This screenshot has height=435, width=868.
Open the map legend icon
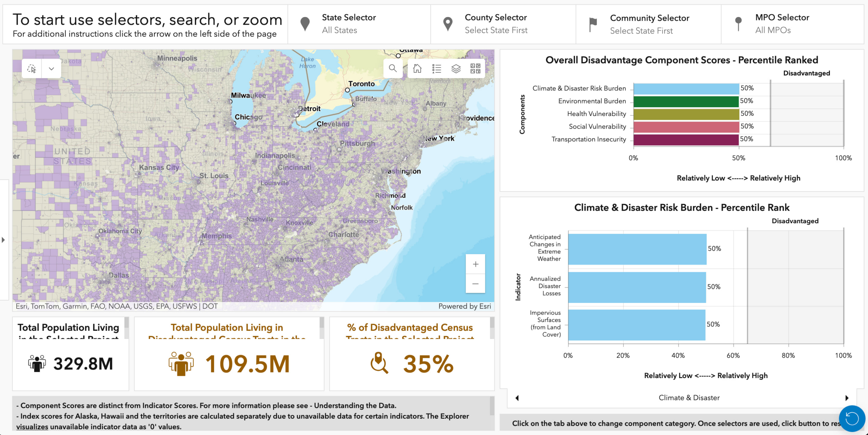click(437, 68)
